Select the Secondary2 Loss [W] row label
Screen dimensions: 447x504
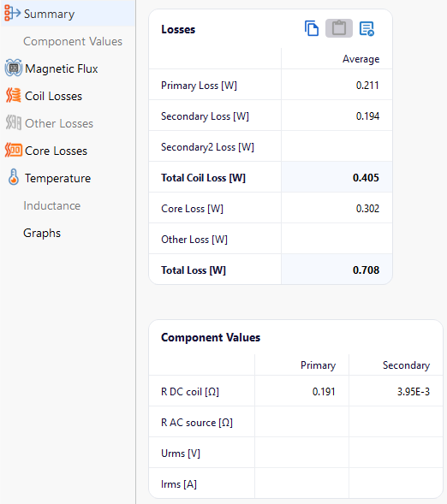(x=208, y=147)
